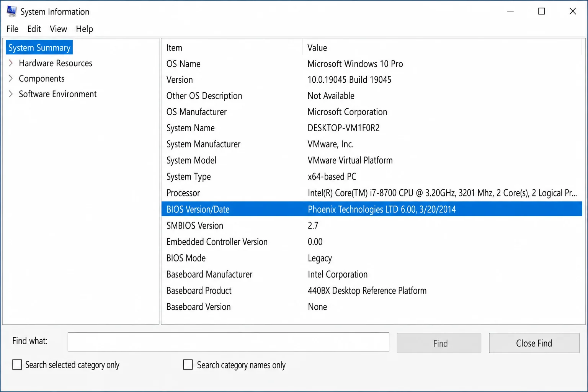Image resolution: width=588 pixels, height=392 pixels.
Task: Select the Version row
Action: [372, 80]
